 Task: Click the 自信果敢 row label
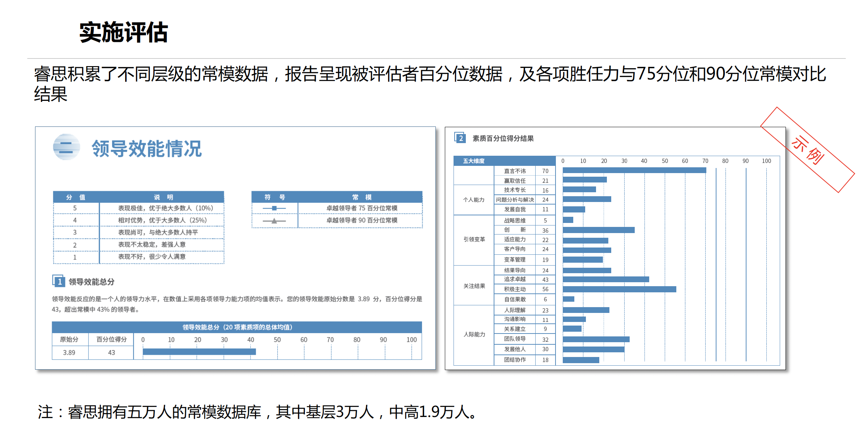(x=515, y=299)
